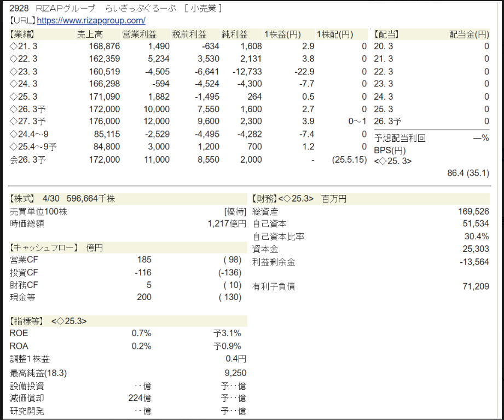
Task: Select the ◇26.3予 forecast row label
Action: click(x=28, y=109)
